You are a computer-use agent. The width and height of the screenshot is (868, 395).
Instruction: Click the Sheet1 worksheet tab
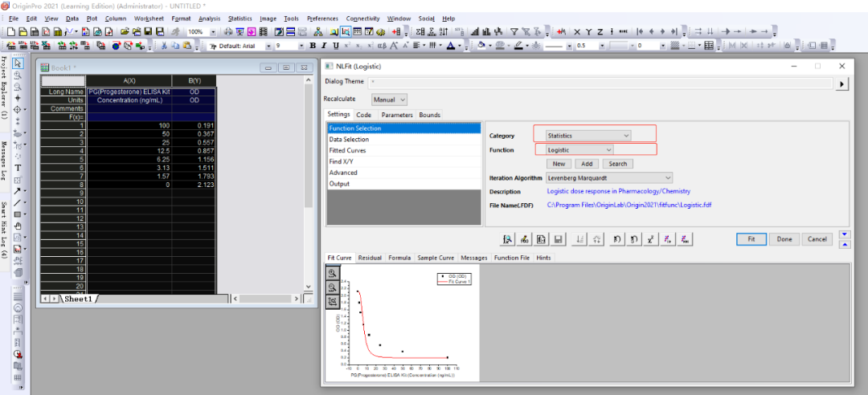(79, 299)
